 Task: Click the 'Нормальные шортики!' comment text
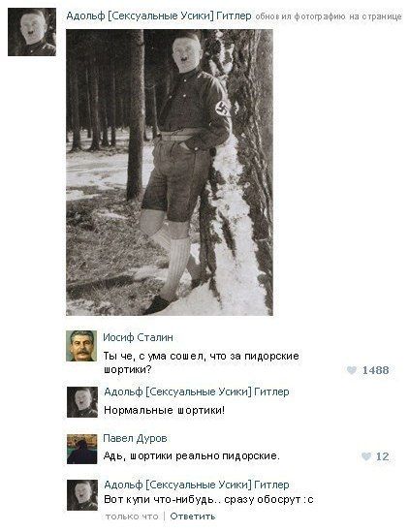tap(165, 410)
